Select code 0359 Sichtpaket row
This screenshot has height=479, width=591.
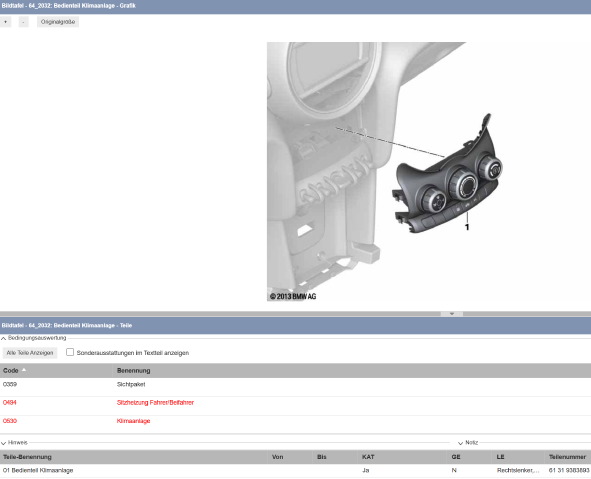click(296, 384)
